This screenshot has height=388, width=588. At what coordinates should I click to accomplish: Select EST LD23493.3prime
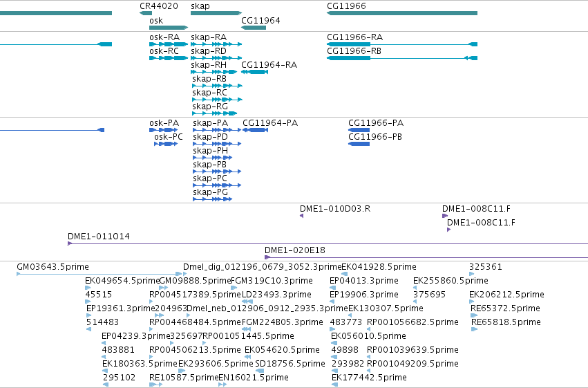pyautogui.click(x=276, y=295)
